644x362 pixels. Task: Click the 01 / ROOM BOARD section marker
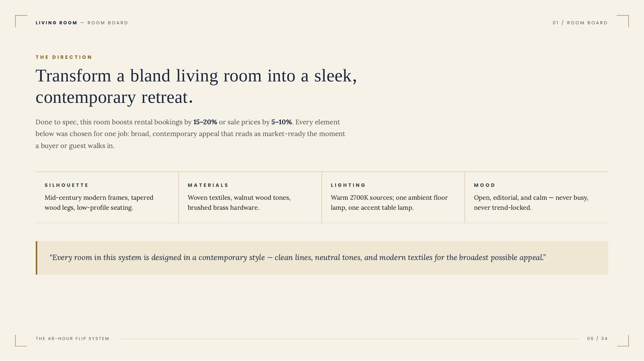[x=580, y=23]
